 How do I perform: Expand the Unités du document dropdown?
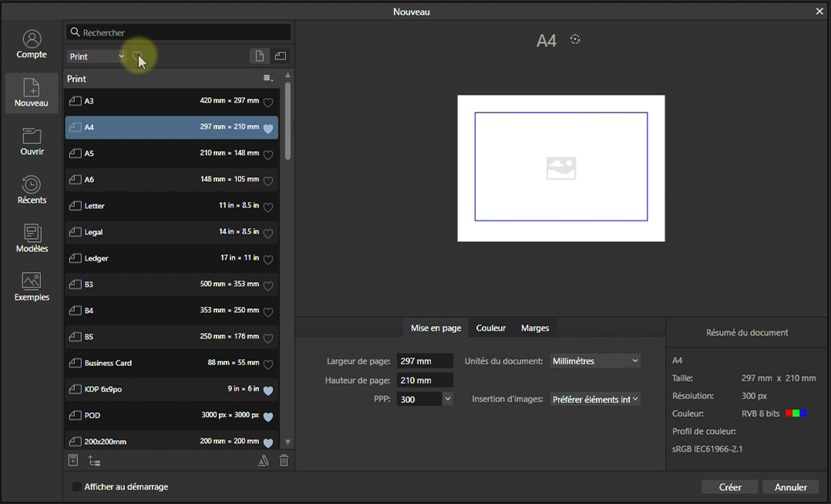click(595, 361)
